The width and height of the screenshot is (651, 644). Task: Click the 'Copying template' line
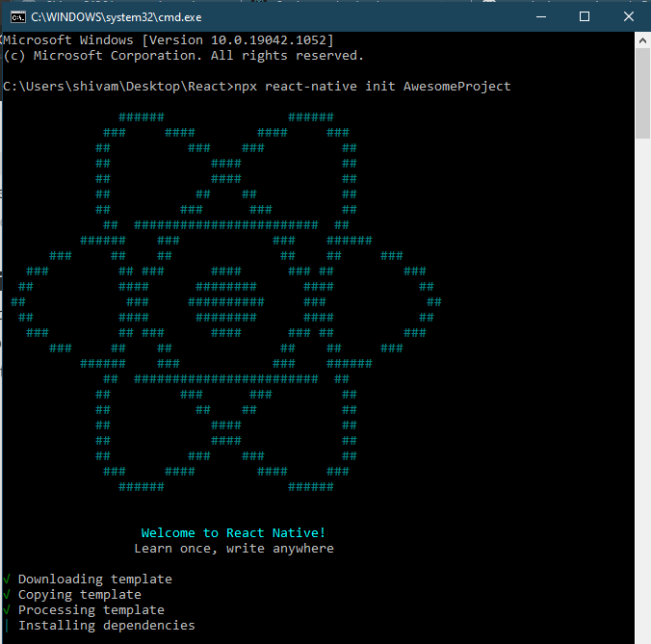(x=80, y=595)
